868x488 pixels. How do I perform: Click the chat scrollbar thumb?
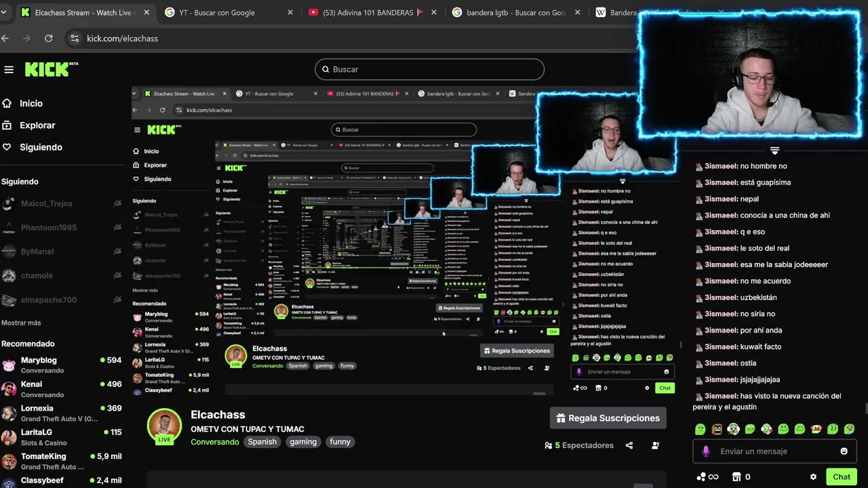tap(866, 408)
